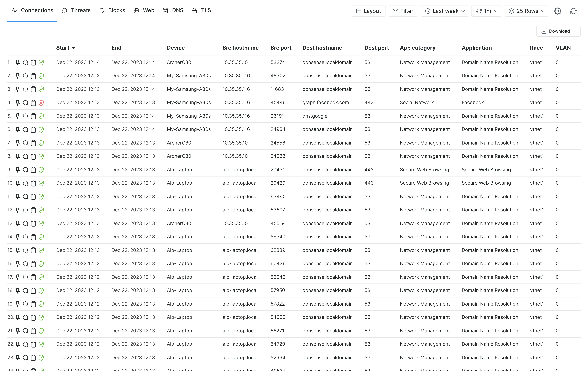Click the Filter button
This screenshot has height=378, width=588.
point(403,11)
